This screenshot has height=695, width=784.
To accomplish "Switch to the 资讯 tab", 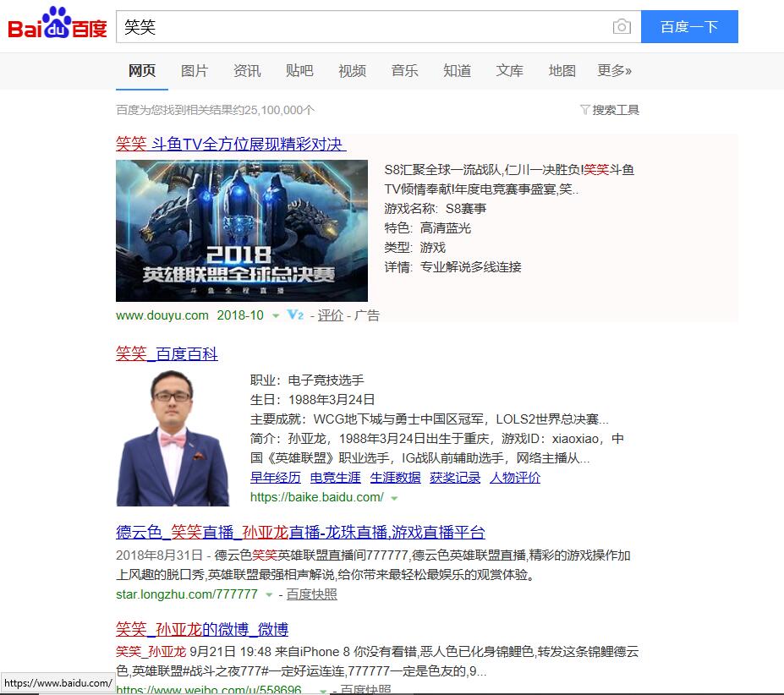I will 247,71.
